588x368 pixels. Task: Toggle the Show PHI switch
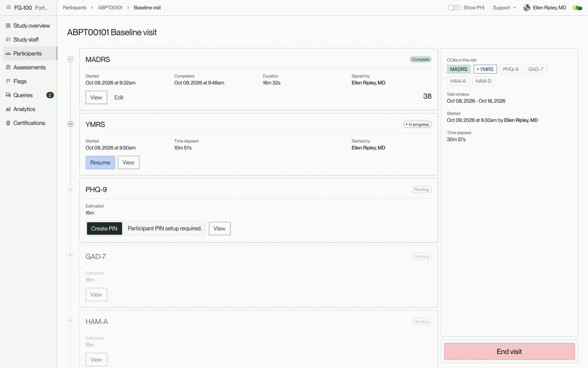tap(454, 8)
